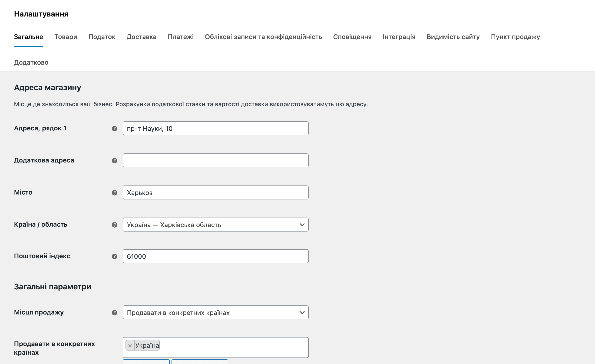The width and height of the screenshot is (595, 364).
Task: Select the "Платежі" tab
Action: (181, 37)
